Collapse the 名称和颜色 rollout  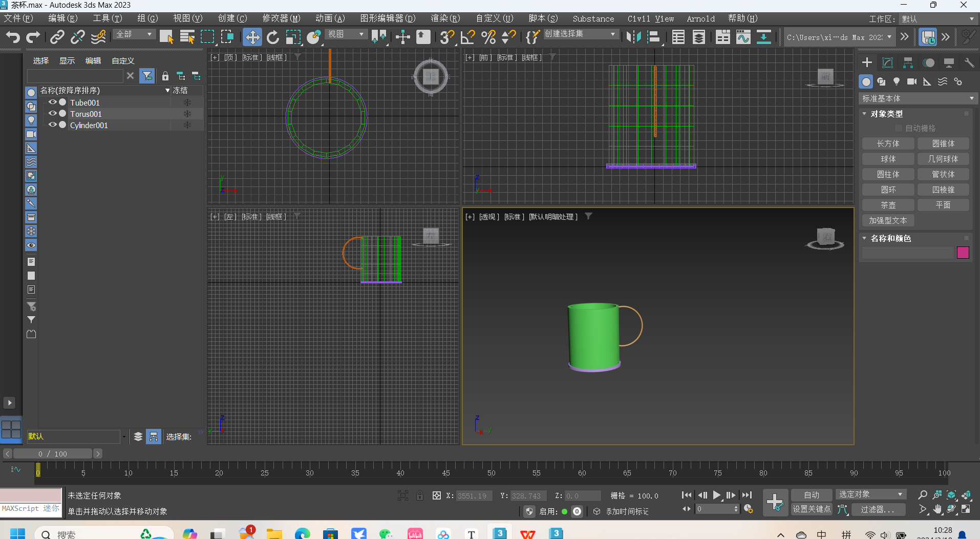pyautogui.click(x=865, y=238)
